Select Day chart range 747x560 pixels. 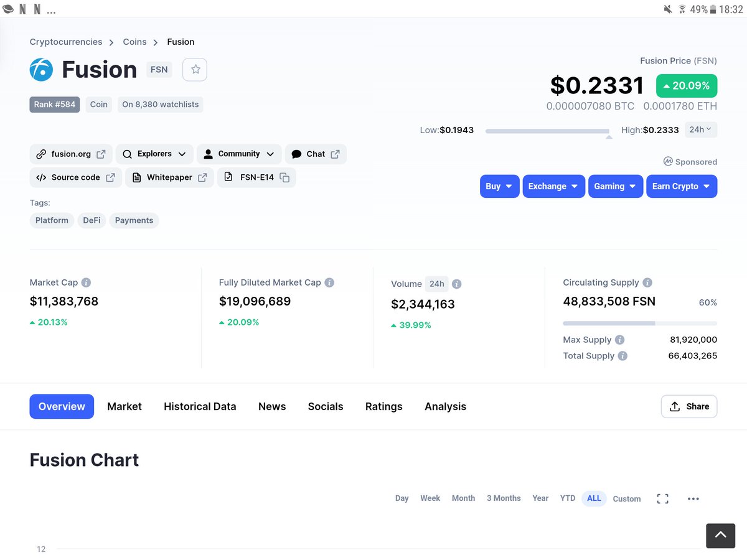point(402,498)
